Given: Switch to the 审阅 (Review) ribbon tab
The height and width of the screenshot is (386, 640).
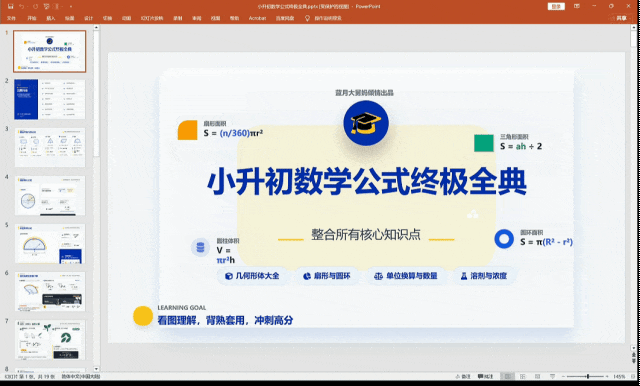Looking at the screenshot, I should (x=197, y=18).
